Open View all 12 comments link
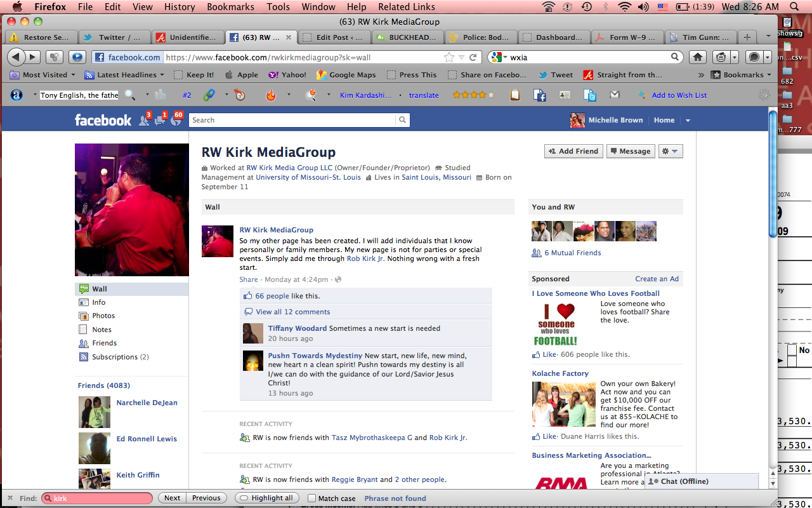This screenshot has height=508, width=812. pos(292,312)
